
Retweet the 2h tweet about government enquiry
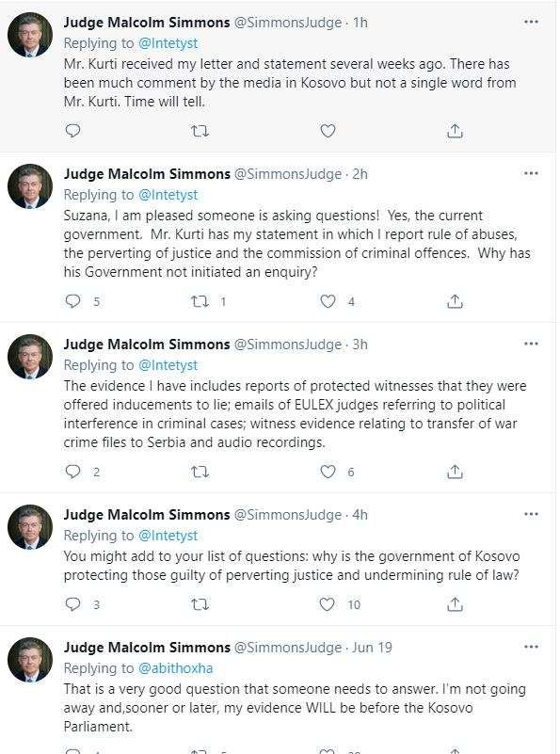(200, 301)
